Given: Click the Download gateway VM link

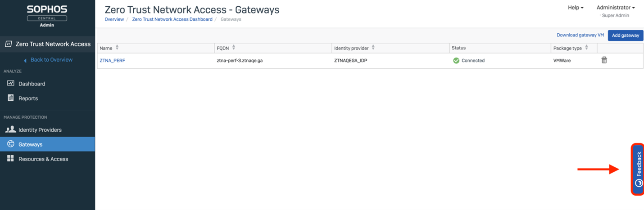Looking at the screenshot, I should pyautogui.click(x=580, y=35).
